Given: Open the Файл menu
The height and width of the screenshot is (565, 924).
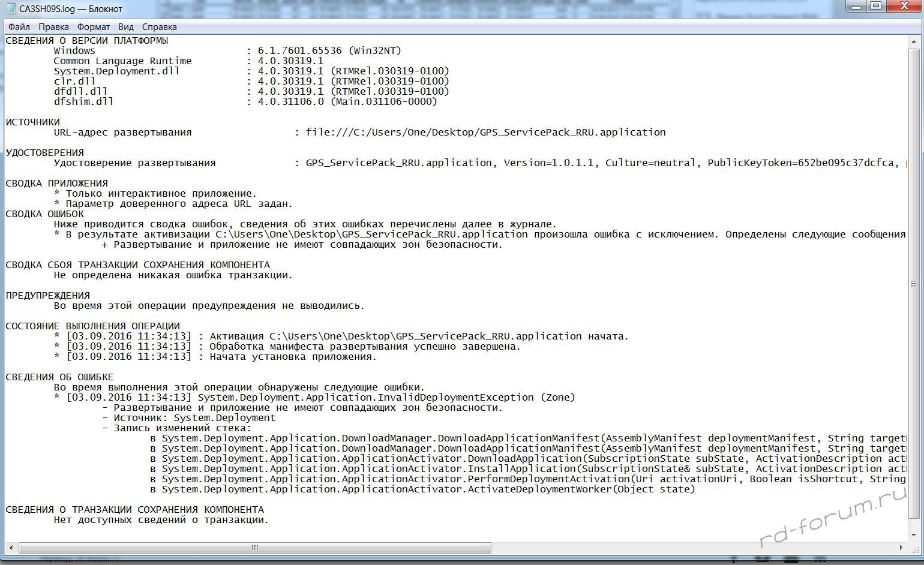Looking at the screenshot, I should [19, 27].
